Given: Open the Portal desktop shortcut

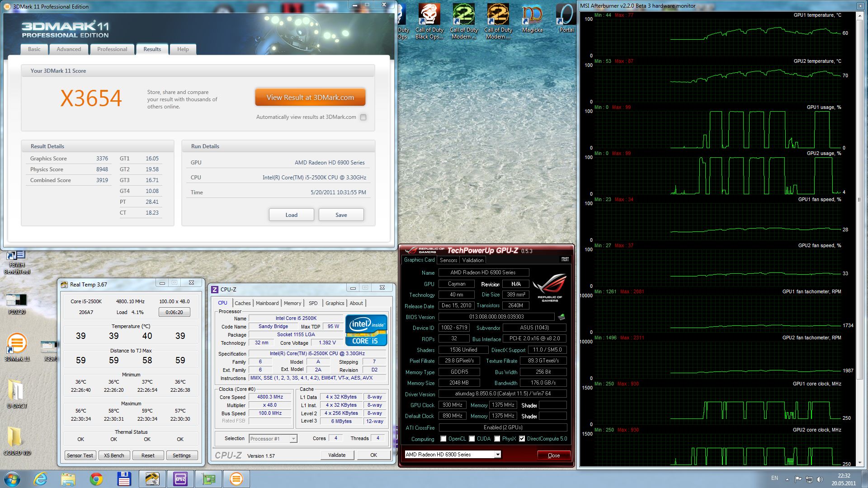Looking at the screenshot, I should (566, 18).
